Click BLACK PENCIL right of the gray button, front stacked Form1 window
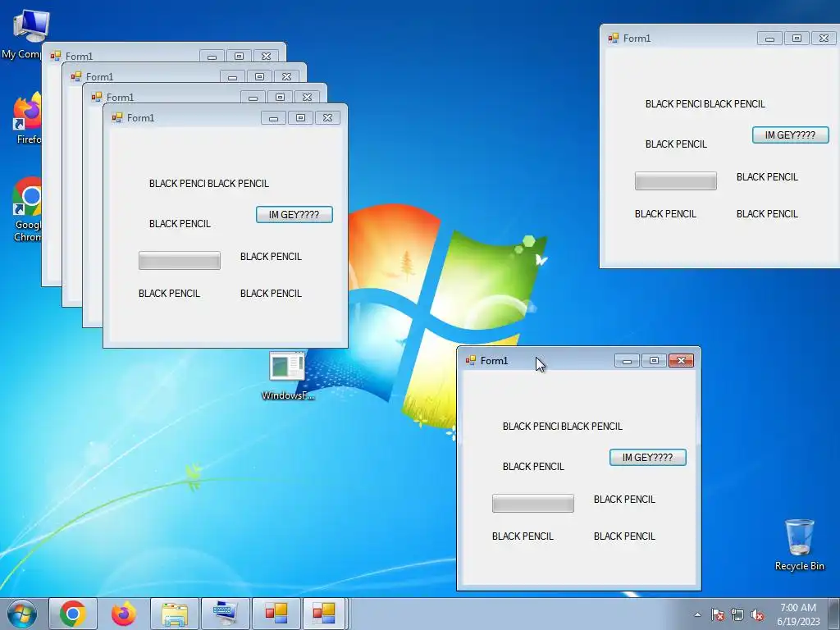 [x=271, y=257]
